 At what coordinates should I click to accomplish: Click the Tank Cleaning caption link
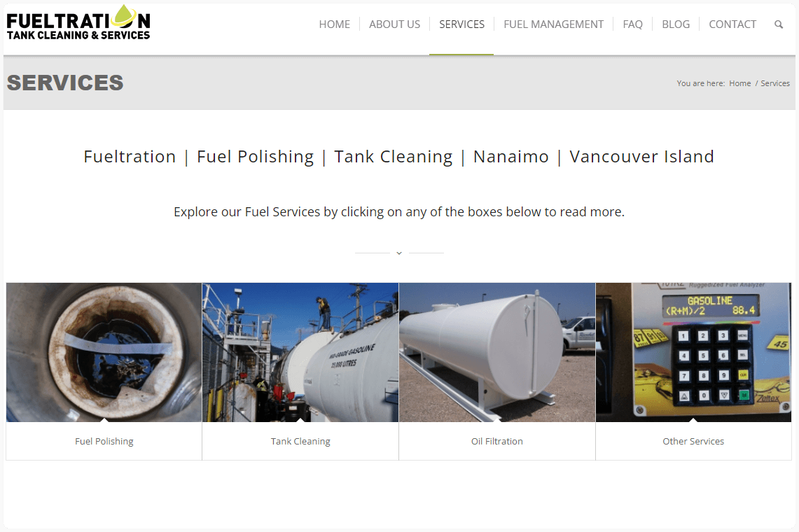(300, 441)
